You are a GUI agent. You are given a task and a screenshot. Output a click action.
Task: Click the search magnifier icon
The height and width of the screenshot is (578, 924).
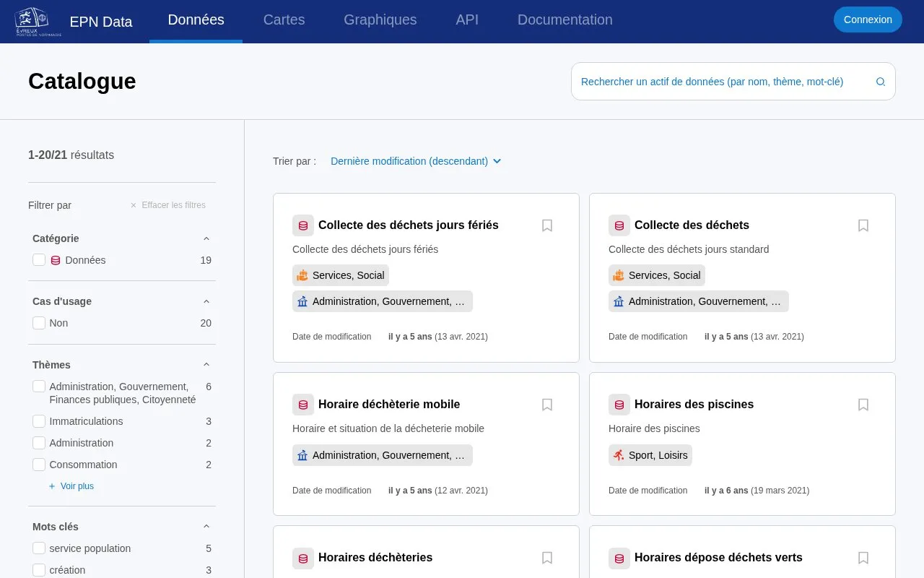(x=881, y=82)
